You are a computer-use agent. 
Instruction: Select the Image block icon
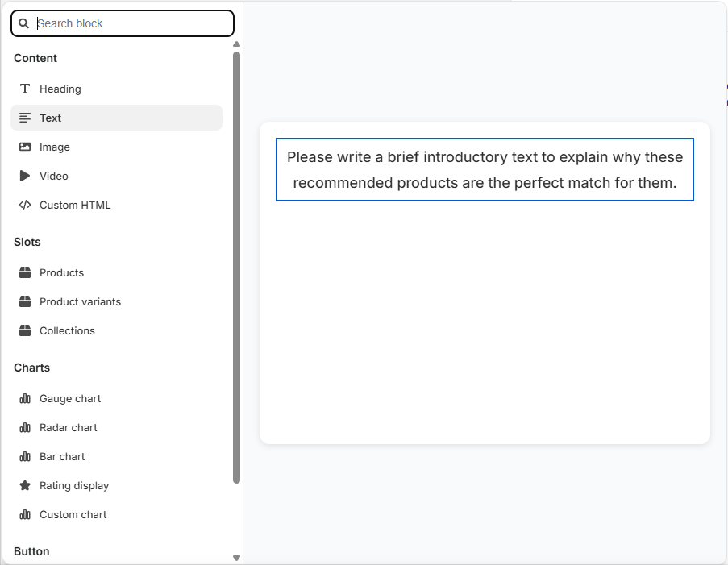(25, 147)
